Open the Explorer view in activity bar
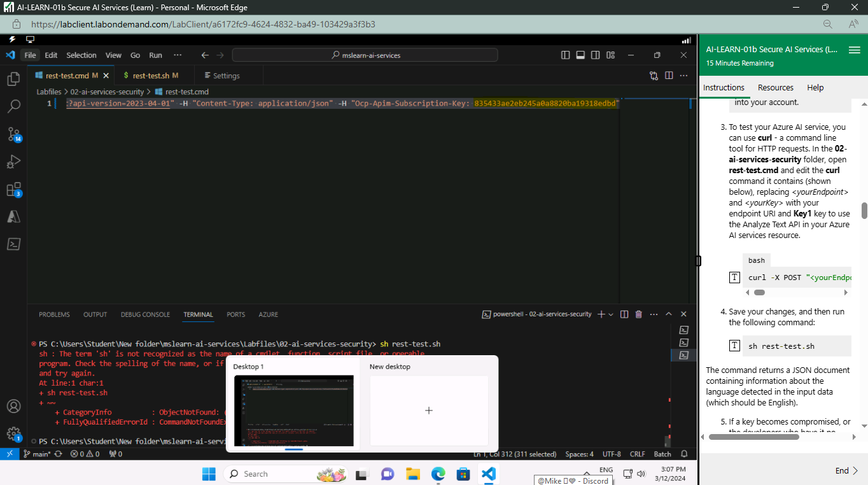The width and height of the screenshot is (868, 485). (x=13, y=79)
